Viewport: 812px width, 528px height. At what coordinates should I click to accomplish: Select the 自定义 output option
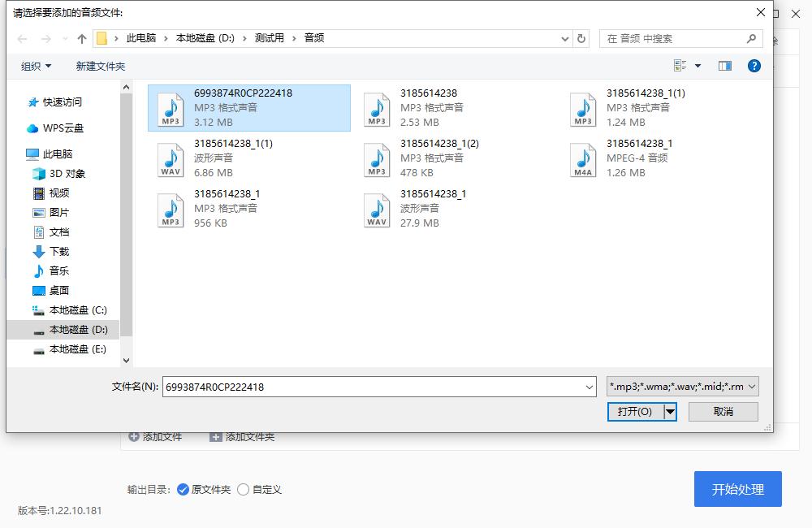pyautogui.click(x=244, y=489)
